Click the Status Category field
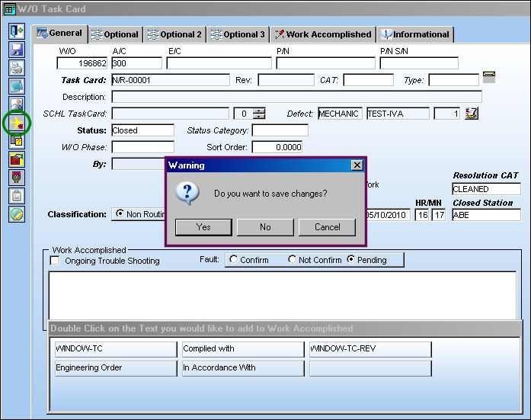531x420 pixels. pos(280,130)
